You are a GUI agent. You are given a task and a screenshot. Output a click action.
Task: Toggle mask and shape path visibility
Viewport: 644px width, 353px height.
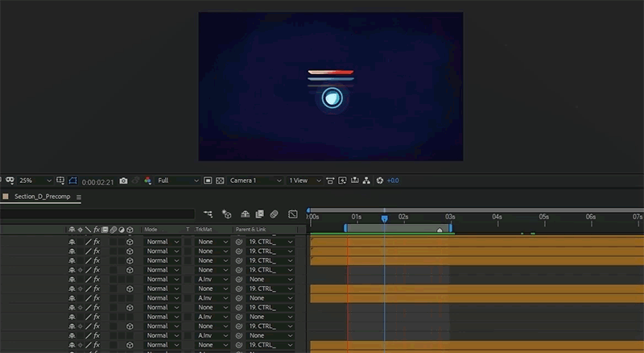point(72,181)
